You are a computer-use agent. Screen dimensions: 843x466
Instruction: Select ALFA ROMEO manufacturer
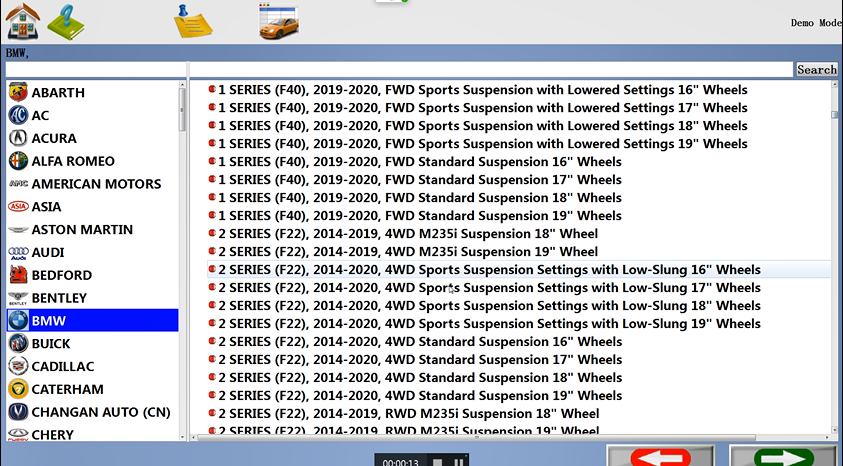click(x=73, y=161)
